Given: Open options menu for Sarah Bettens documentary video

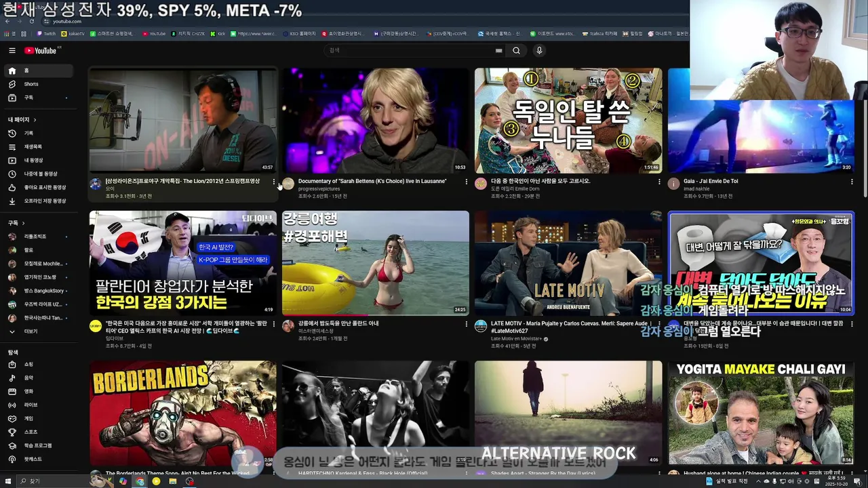Looking at the screenshot, I should [467, 182].
